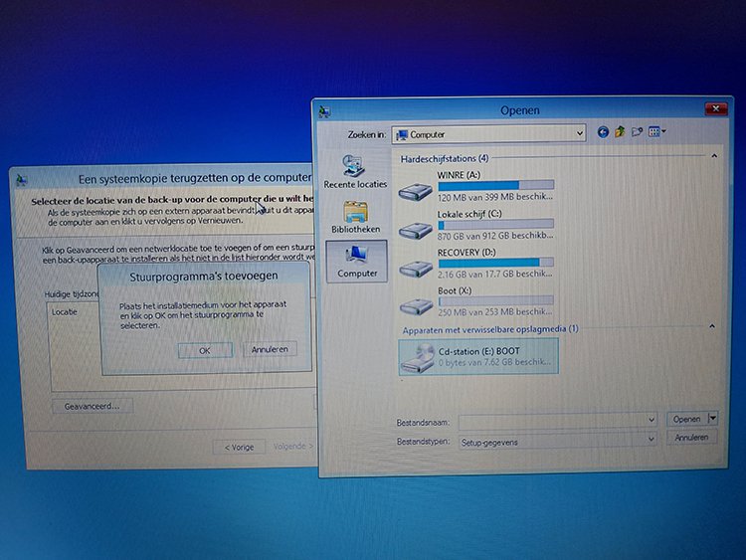Select the WINRE (A:) drive
746x560 pixels.
pyautogui.click(x=475, y=186)
